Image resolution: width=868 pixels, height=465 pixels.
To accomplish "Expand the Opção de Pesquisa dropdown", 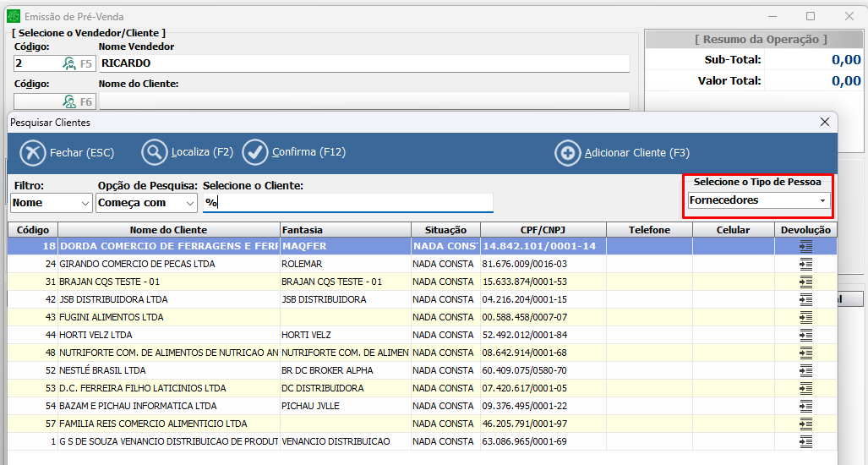I will (x=146, y=203).
